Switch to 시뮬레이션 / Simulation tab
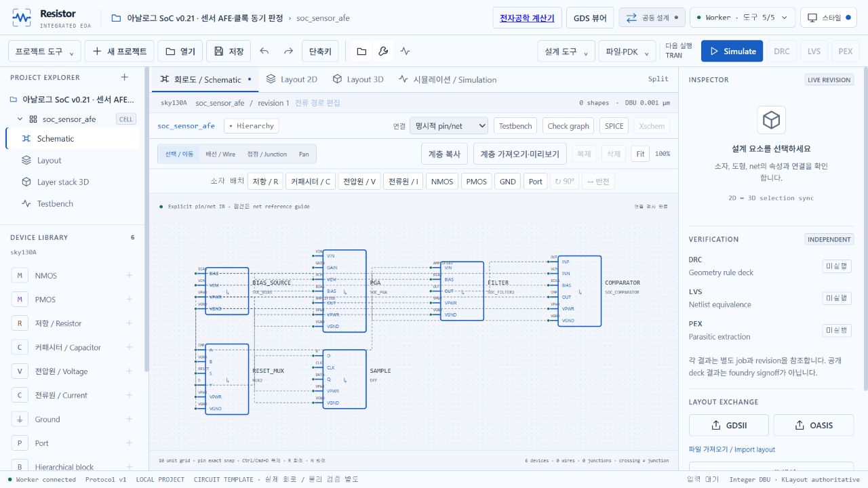868x488 pixels. pyautogui.click(x=447, y=79)
